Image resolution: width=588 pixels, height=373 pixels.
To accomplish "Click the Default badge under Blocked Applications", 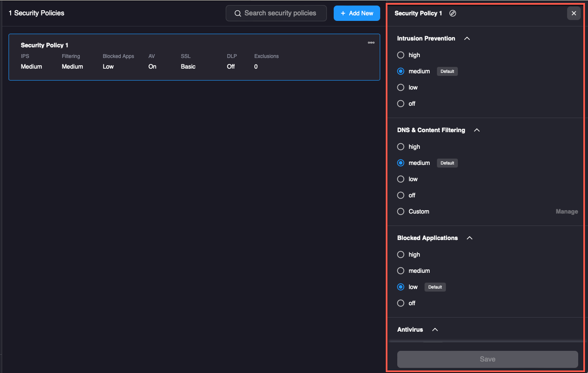I will (x=435, y=287).
